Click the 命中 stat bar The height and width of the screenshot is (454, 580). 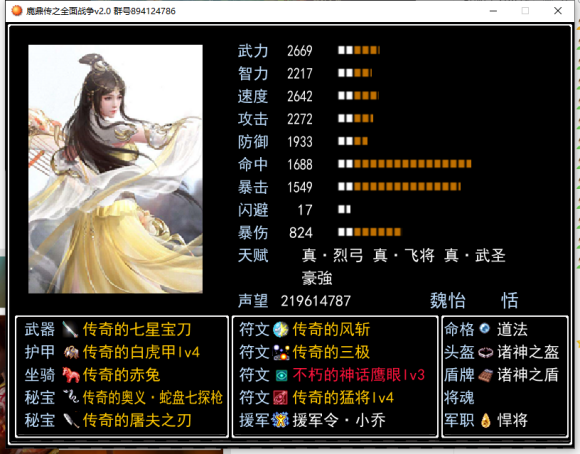[405, 164]
